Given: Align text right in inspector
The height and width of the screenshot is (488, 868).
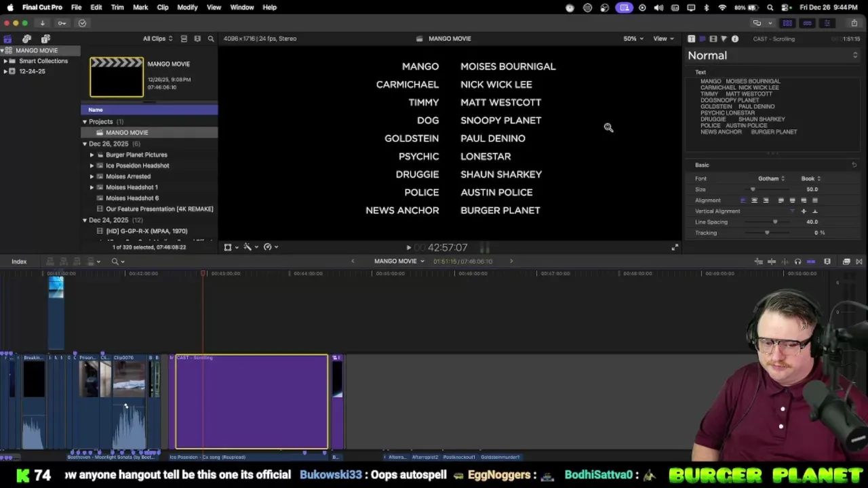Looking at the screenshot, I should click(766, 201).
